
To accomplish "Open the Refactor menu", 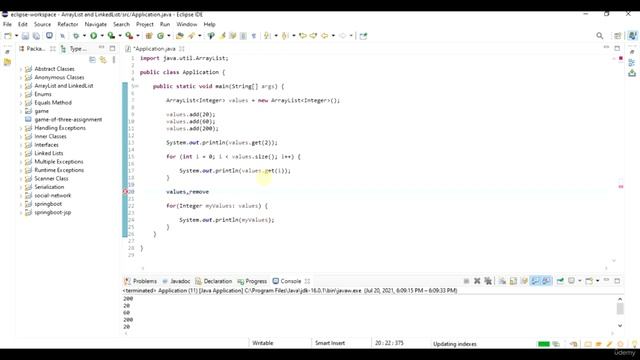I will [x=68, y=24].
